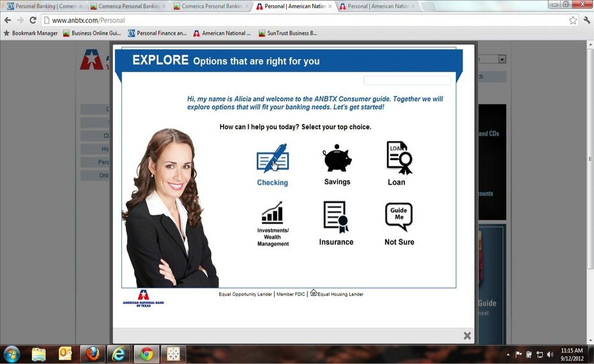
Task: Click the Guide Me speech bubble icon
Action: tap(399, 216)
